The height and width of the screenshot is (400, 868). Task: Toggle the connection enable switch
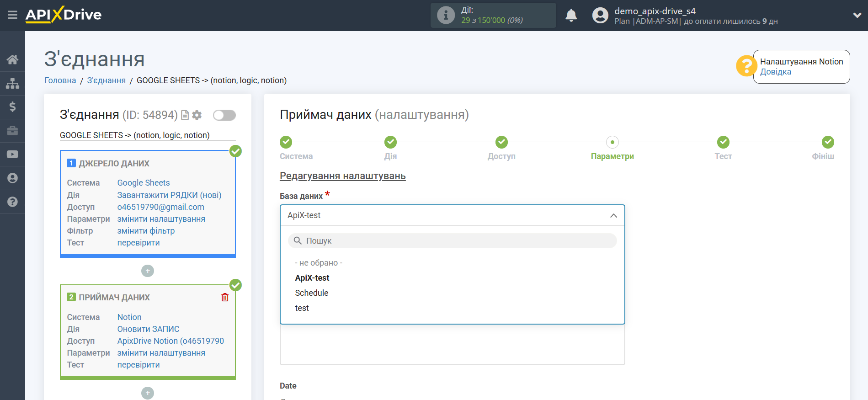(224, 115)
